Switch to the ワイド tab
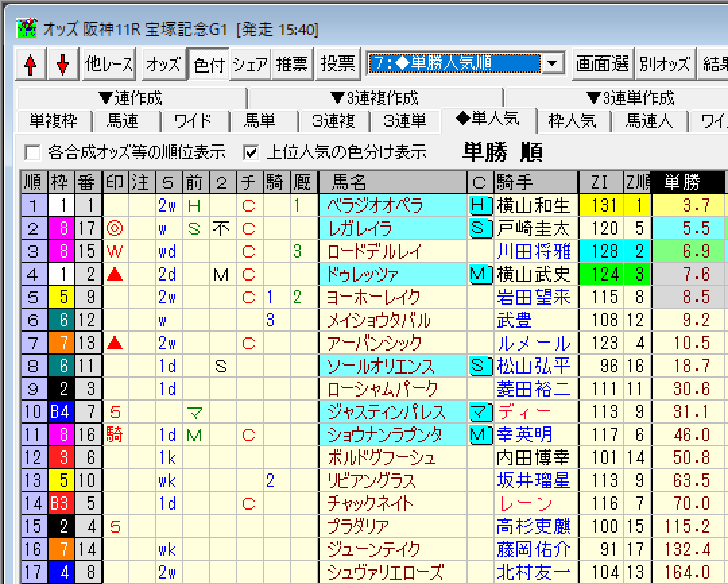 click(x=193, y=121)
